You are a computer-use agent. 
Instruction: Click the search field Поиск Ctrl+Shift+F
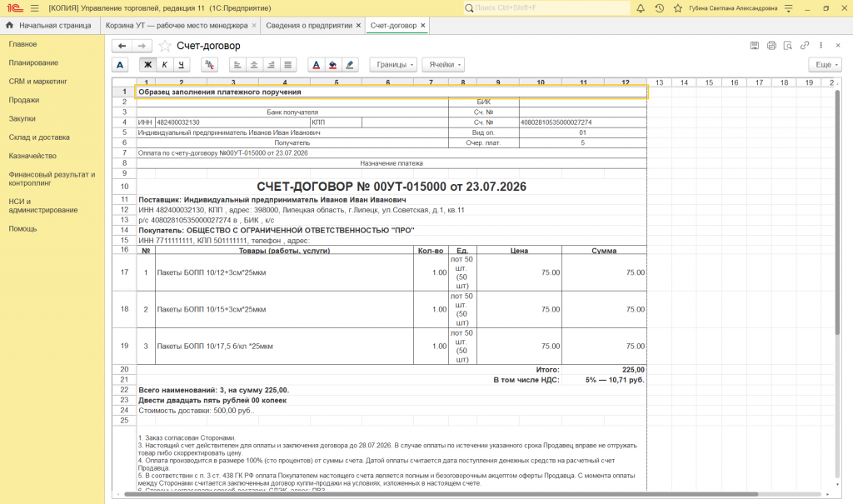(546, 8)
